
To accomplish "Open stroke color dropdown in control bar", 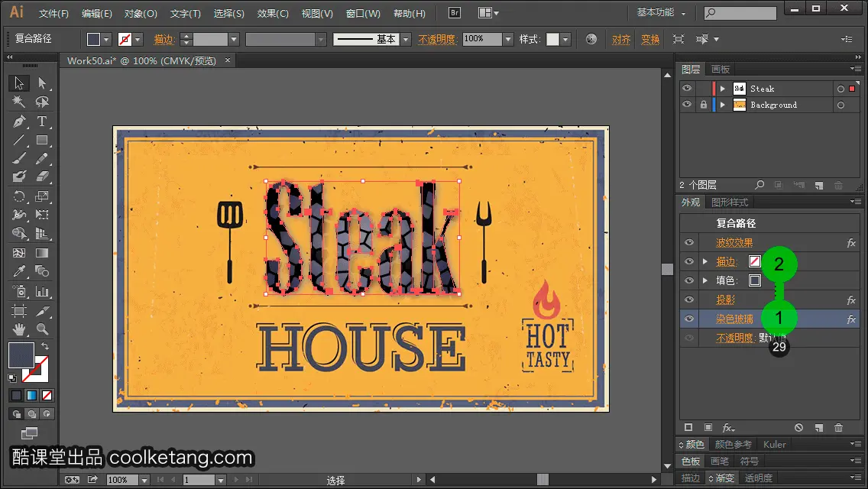I will click(x=138, y=39).
